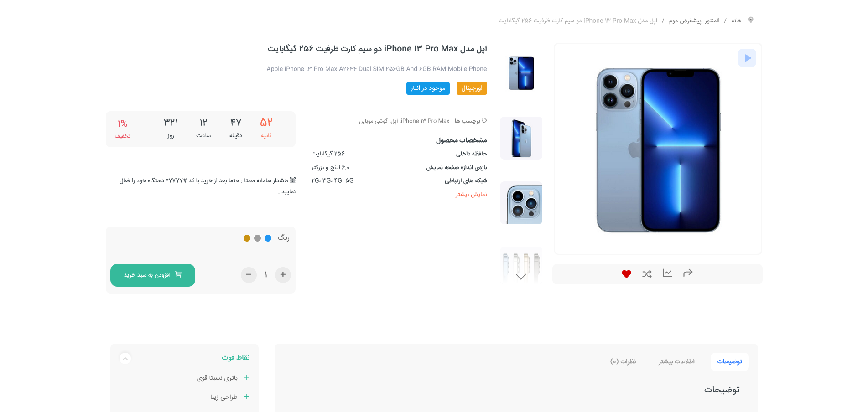Add to cart with افزودن به سبد خرید

coord(153,275)
